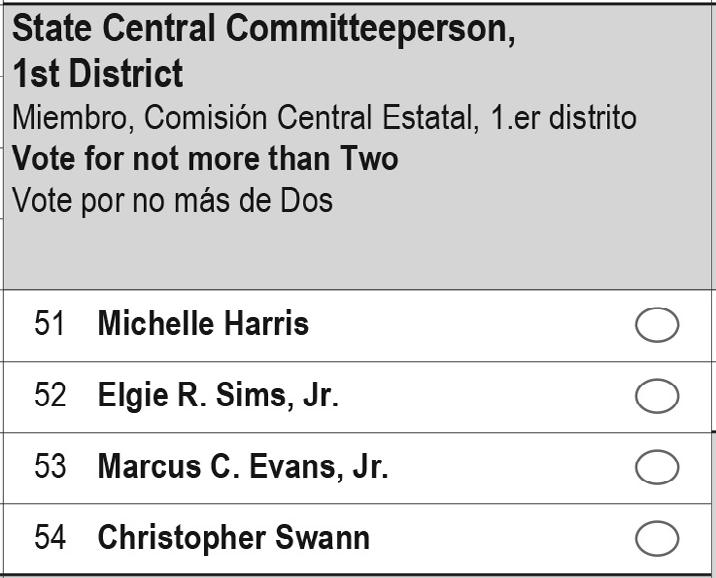Screen dimensions: 716x578
Task: Select the oval for Marcus C. Evans, Jr.
Action: point(657,467)
